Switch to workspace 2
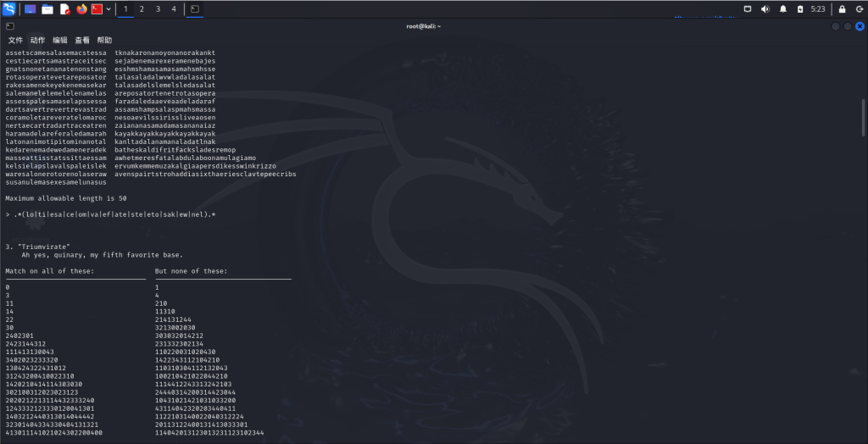Image resolution: width=868 pixels, height=444 pixels. click(142, 9)
